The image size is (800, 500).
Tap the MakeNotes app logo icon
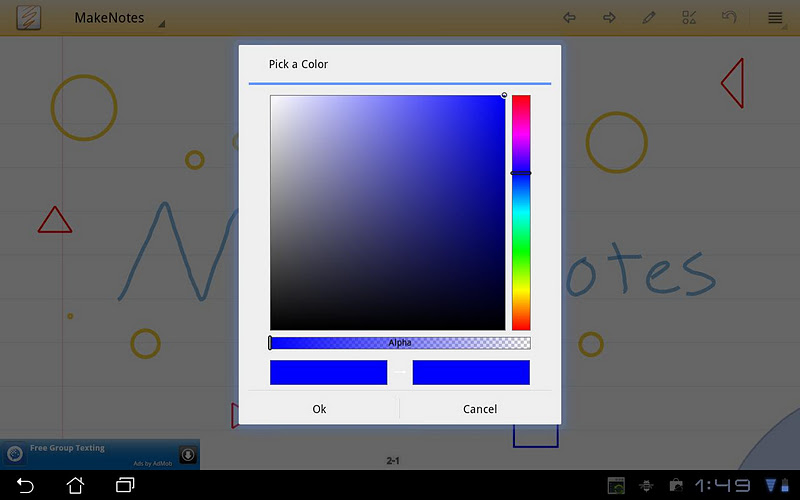29,18
